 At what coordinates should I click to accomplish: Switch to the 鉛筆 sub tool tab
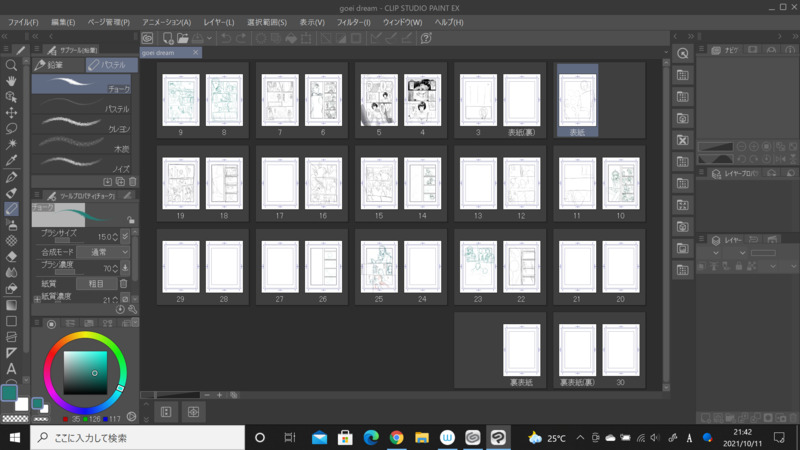(58, 65)
